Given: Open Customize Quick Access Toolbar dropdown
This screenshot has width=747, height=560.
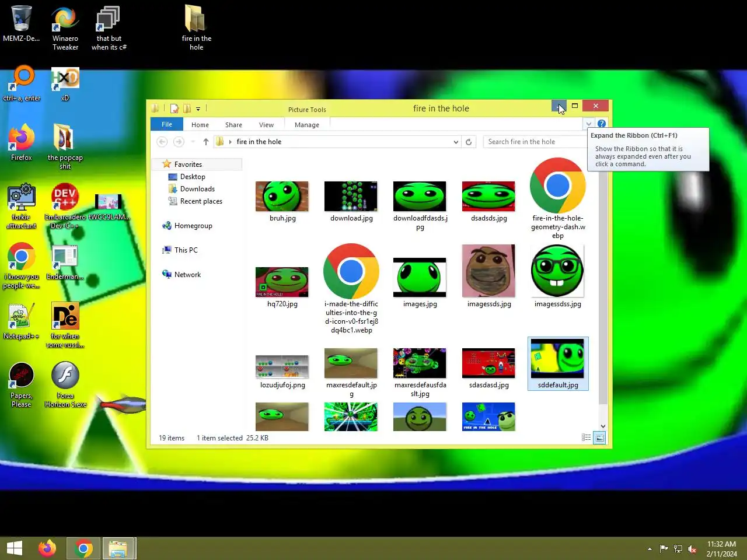Looking at the screenshot, I should pyautogui.click(x=198, y=109).
